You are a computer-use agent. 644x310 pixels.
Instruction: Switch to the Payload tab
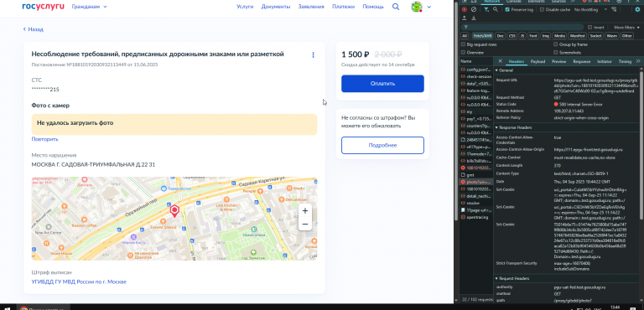coord(538,62)
